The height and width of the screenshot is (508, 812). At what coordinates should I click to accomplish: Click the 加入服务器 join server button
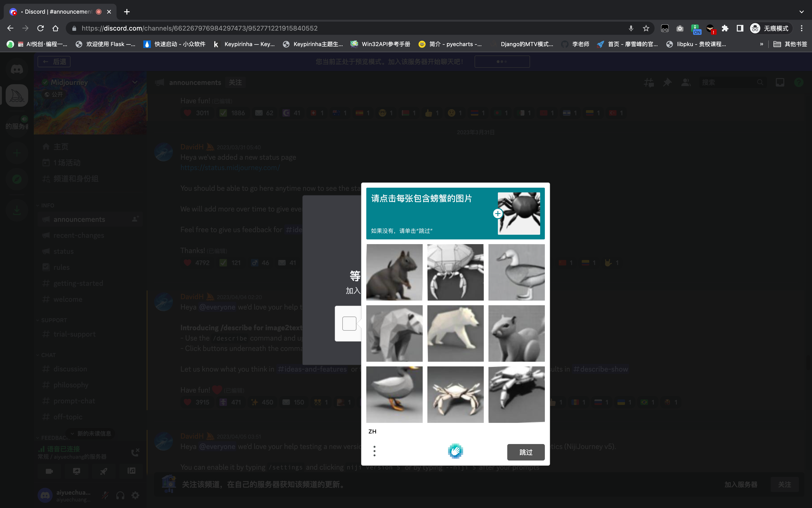point(741,484)
